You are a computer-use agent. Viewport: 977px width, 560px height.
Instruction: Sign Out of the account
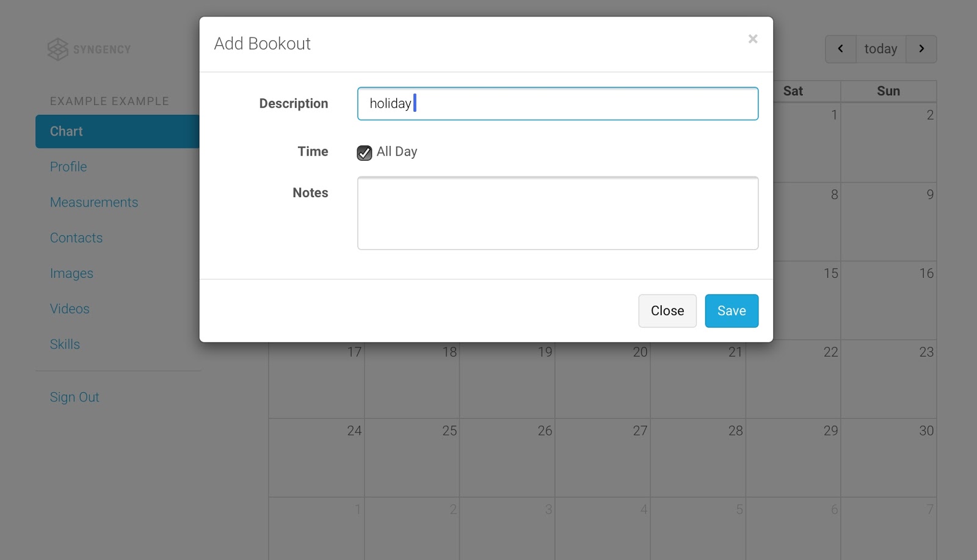[74, 397]
